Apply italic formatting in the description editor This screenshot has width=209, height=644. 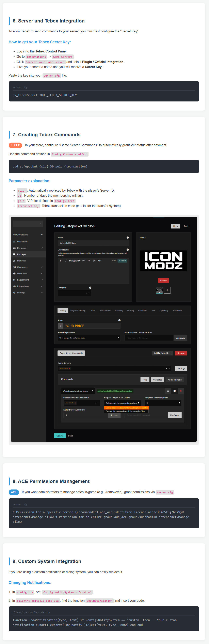66,260
